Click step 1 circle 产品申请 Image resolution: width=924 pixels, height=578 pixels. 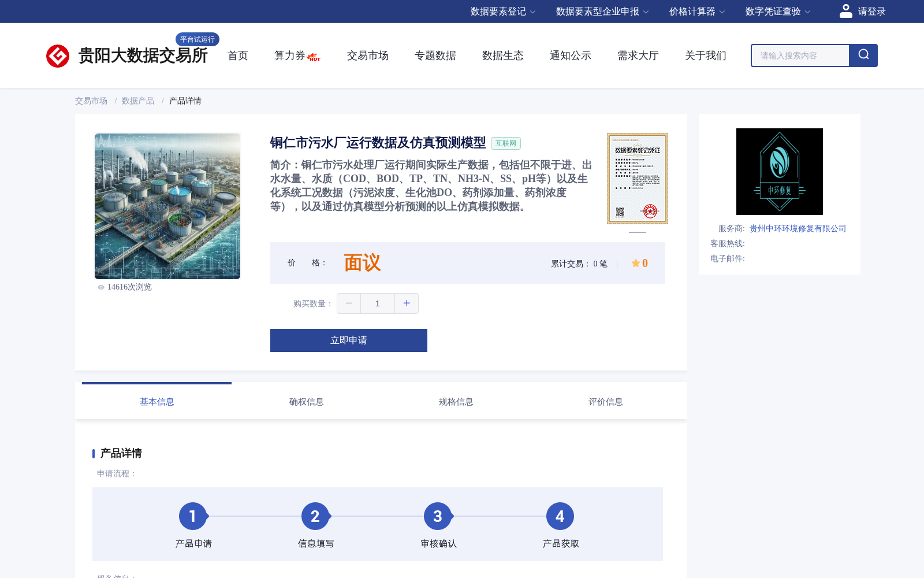coord(193,516)
